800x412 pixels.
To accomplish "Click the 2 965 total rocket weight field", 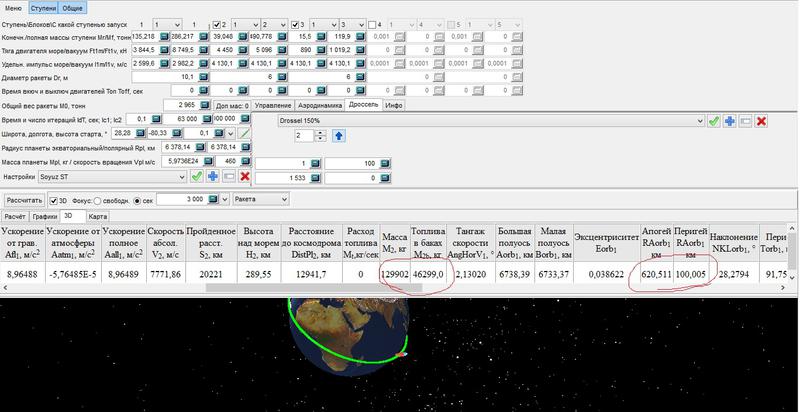I will pyautogui.click(x=181, y=105).
